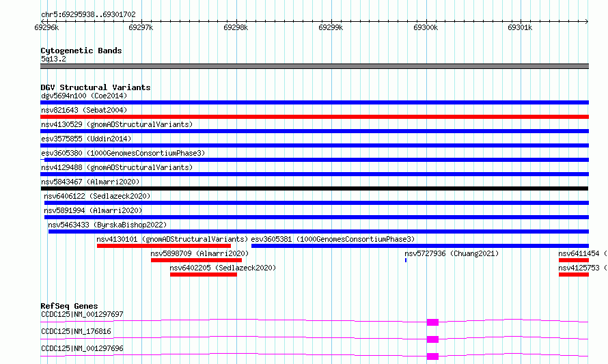Select the tiny blue nsv5727936 variant marker
The image size is (608, 364).
(406, 260)
